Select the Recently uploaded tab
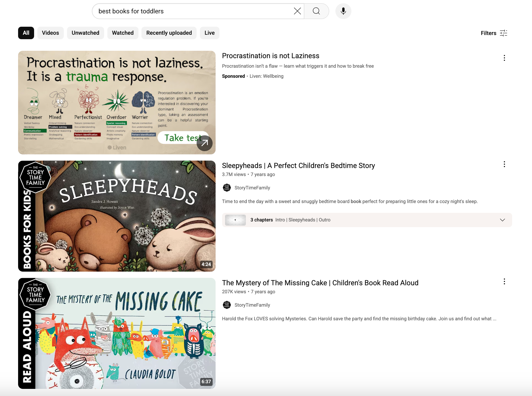Image resolution: width=532 pixels, height=396 pixels. tap(169, 33)
